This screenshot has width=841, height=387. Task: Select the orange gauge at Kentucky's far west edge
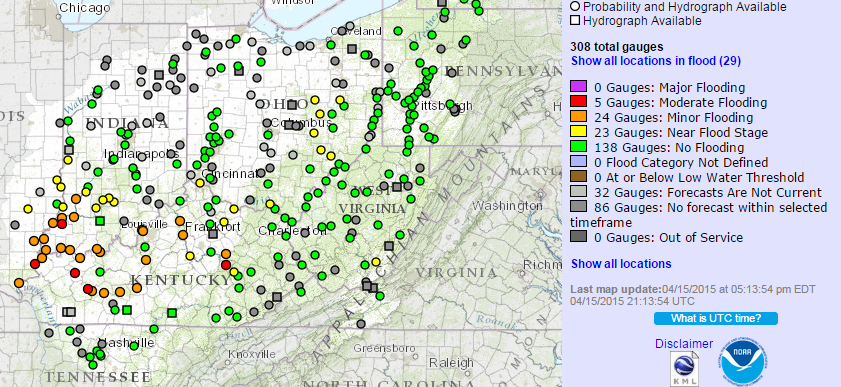click(19, 282)
